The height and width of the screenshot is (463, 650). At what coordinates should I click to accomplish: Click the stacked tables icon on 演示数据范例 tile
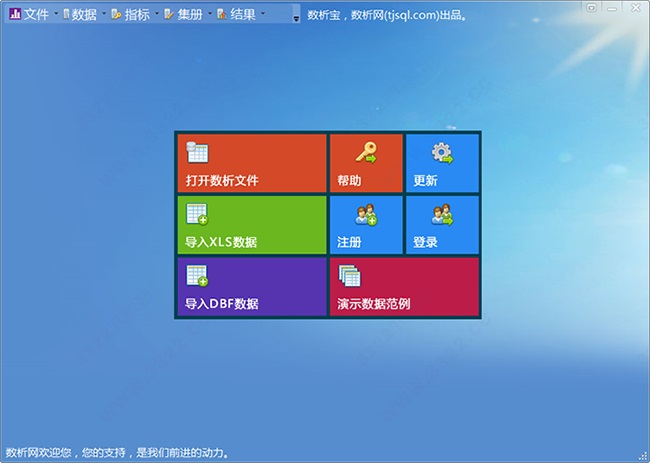(349, 276)
